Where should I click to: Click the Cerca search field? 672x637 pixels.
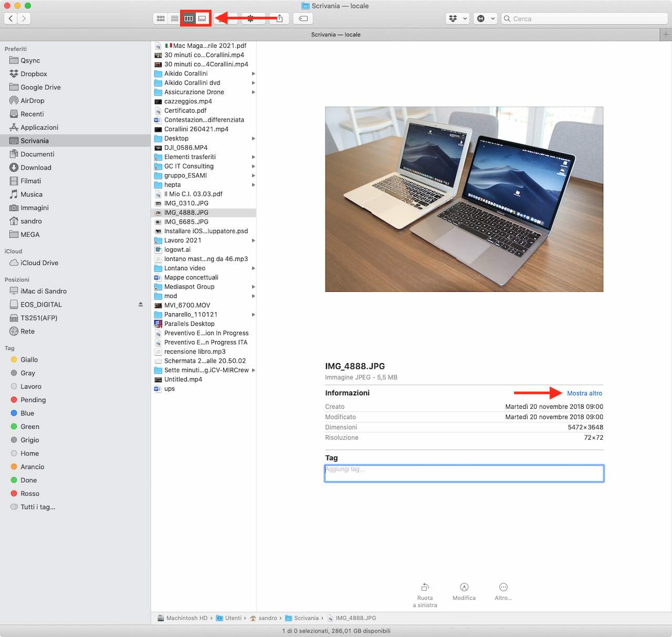point(584,18)
